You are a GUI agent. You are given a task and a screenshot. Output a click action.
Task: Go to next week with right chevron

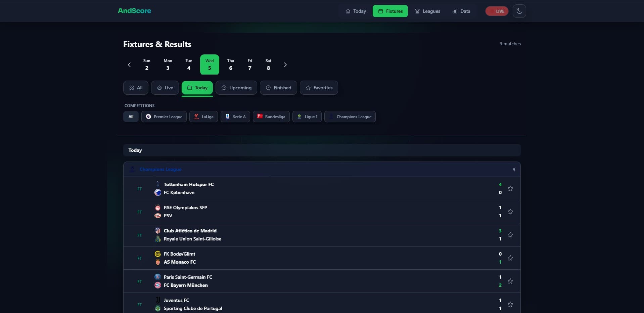(285, 65)
